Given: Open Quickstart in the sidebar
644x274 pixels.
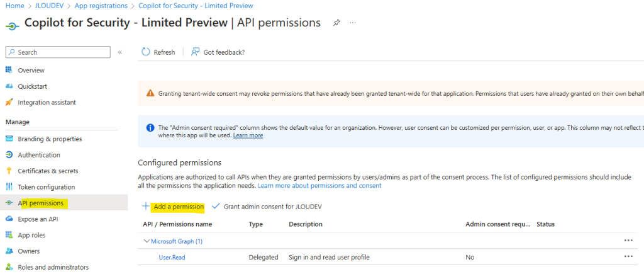Looking at the screenshot, I should click(33, 86).
